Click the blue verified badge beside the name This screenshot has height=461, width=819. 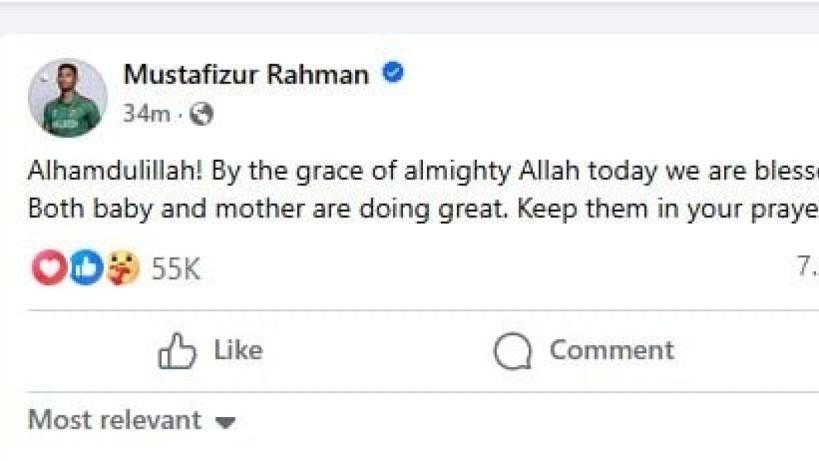click(393, 73)
